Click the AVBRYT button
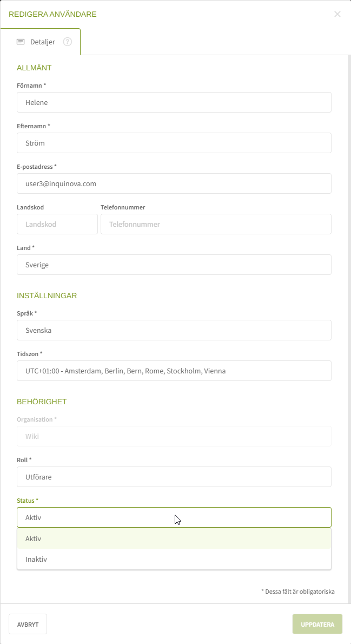Viewport: 351px width, 644px height. pos(28,624)
